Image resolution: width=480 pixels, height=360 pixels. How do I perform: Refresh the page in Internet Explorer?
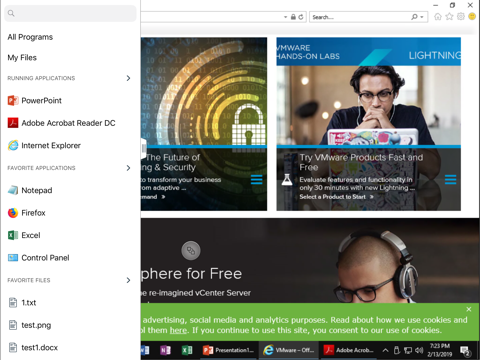coord(301,17)
